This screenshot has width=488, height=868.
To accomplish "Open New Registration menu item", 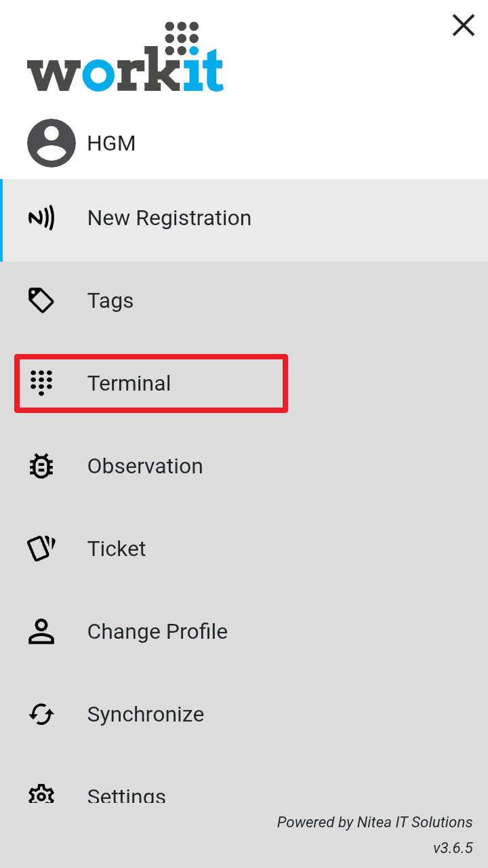I will (169, 218).
